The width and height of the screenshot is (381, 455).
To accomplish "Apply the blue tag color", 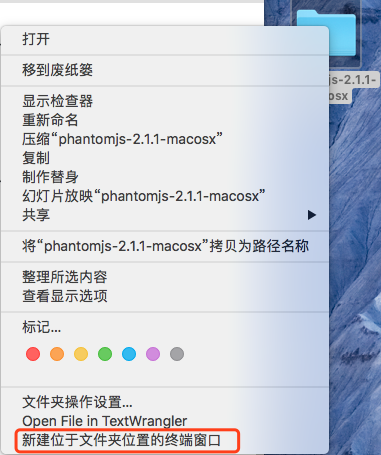I will [129, 354].
